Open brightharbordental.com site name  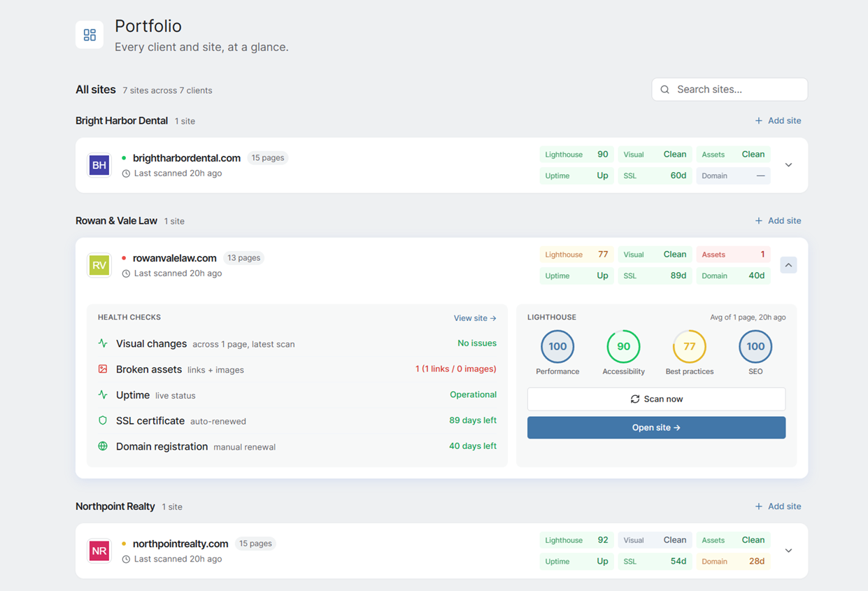point(187,158)
